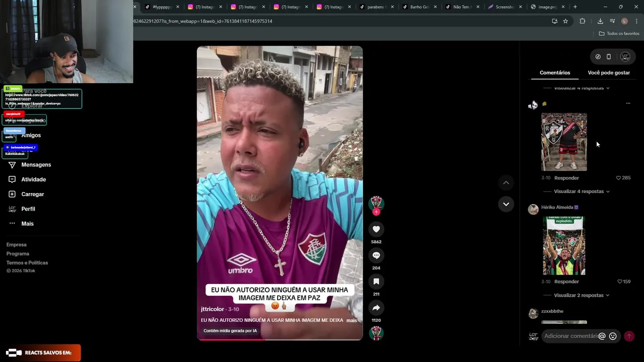This screenshot has height=362, width=644.
Task: Open the media control icon in browser toolbar
Action: [x=612, y=21]
